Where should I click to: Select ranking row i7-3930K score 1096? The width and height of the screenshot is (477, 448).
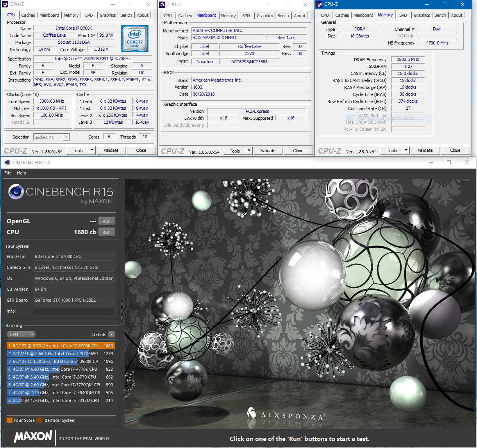tap(61, 361)
